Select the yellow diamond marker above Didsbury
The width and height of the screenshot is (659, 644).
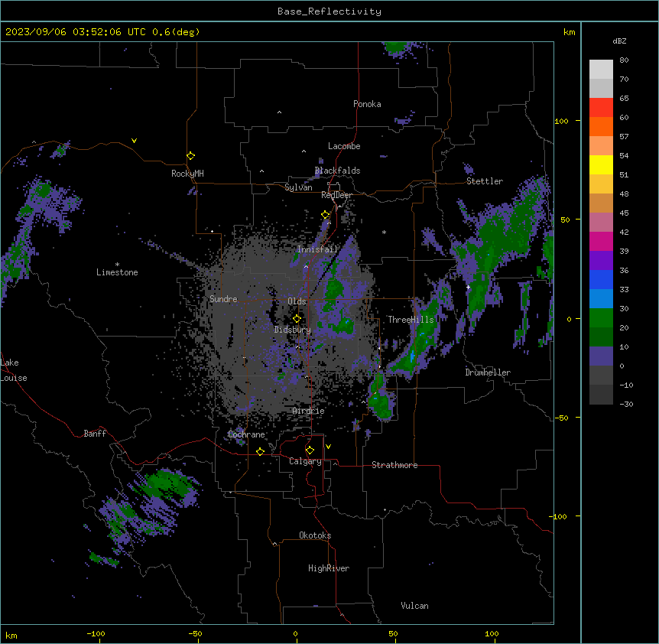tap(297, 319)
